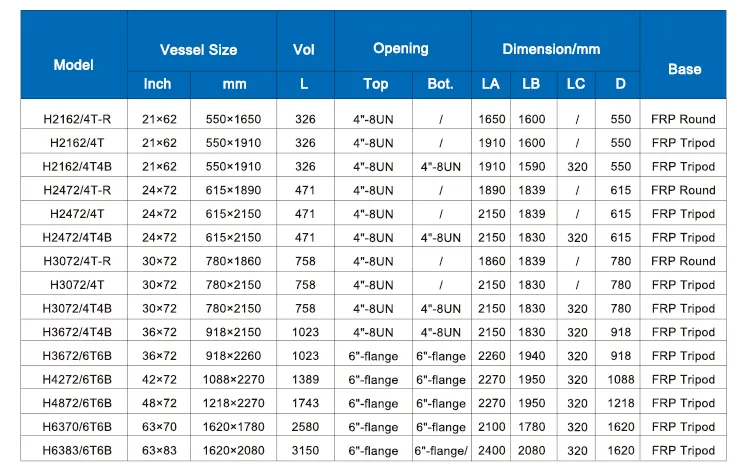Click the 550×1650 vessel size cell

(235, 119)
